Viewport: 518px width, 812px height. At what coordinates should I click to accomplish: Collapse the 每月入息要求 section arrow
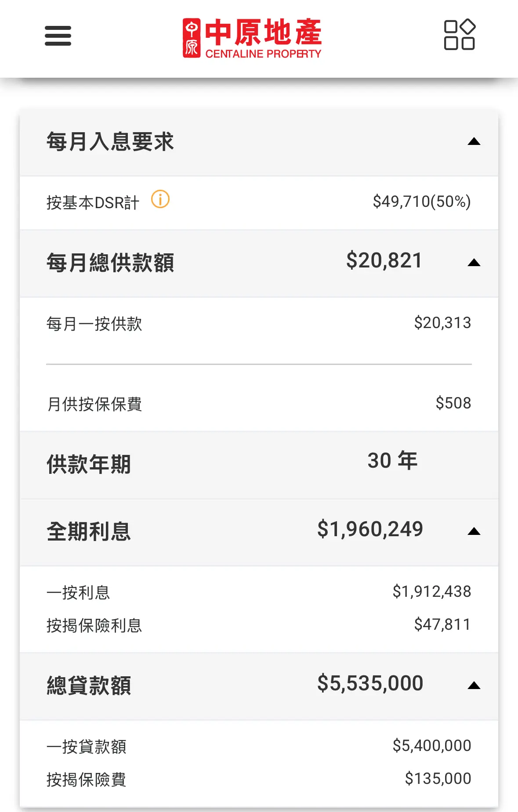pyautogui.click(x=474, y=141)
